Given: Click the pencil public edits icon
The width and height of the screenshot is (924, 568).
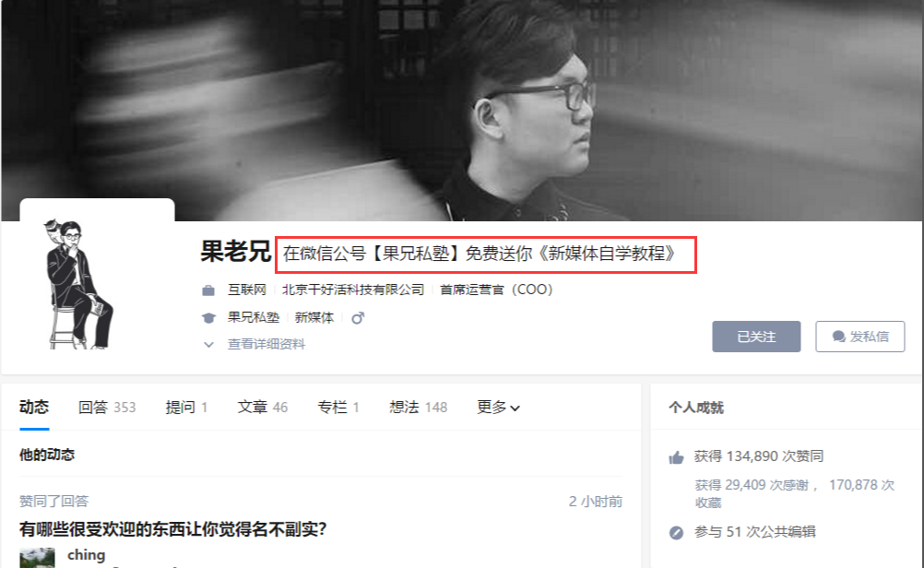Looking at the screenshot, I should pos(676,533).
